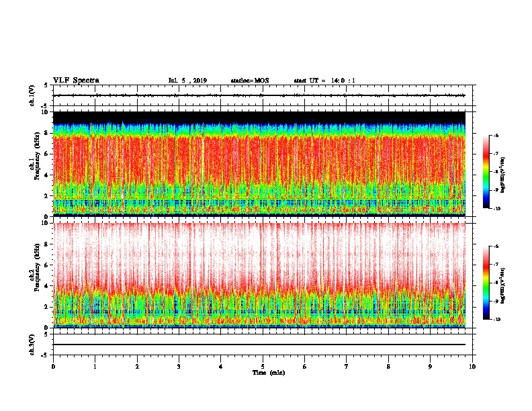Click the "-10" label on ch.2 color bar
532x411 pixels.
click(x=496, y=320)
